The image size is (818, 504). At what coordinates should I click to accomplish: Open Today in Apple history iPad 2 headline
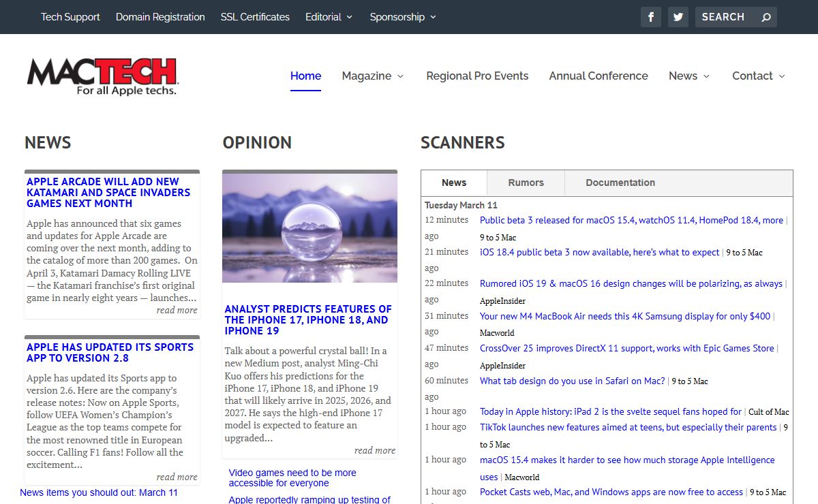[x=611, y=411]
